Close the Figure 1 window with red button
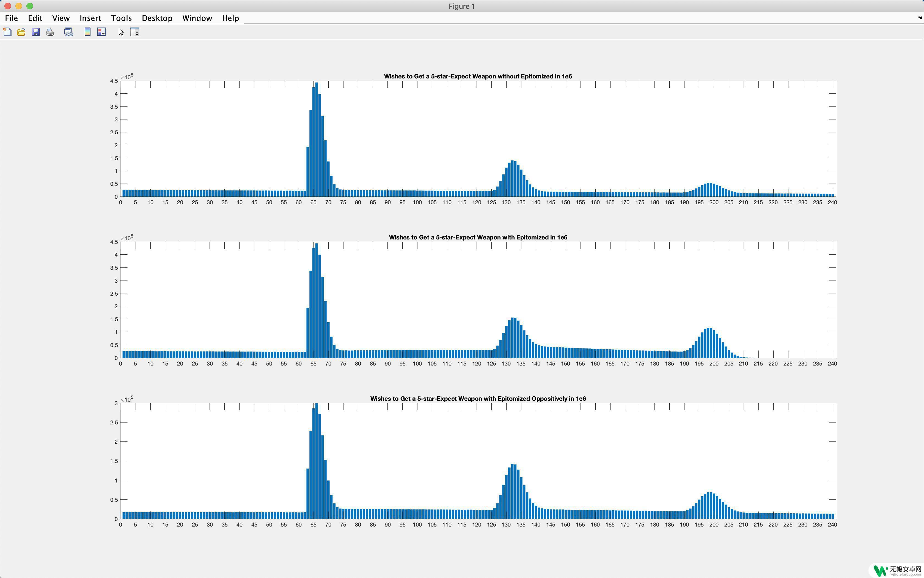The height and width of the screenshot is (578, 924). (x=8, y=6)
